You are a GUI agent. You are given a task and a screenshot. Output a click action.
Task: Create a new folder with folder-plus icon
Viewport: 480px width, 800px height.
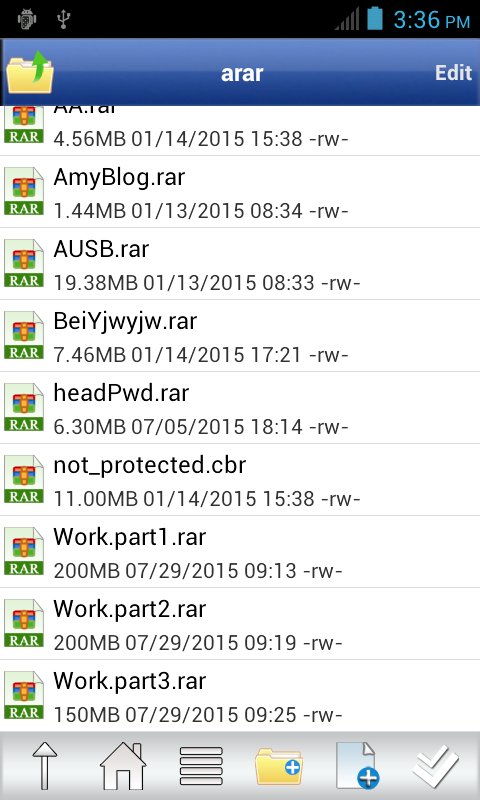coord(279,766)
